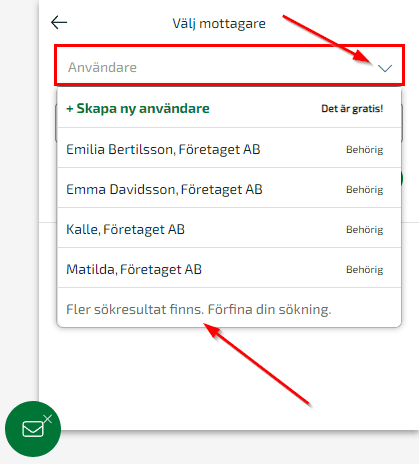
Task: Choose '+ Skapa ny användare' option
Action: [x=138, y=108]
